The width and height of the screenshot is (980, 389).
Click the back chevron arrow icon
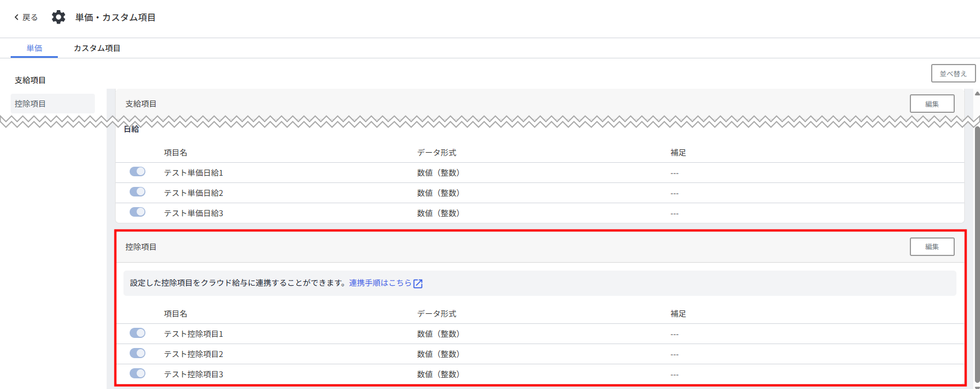click(x=16, y=17)
